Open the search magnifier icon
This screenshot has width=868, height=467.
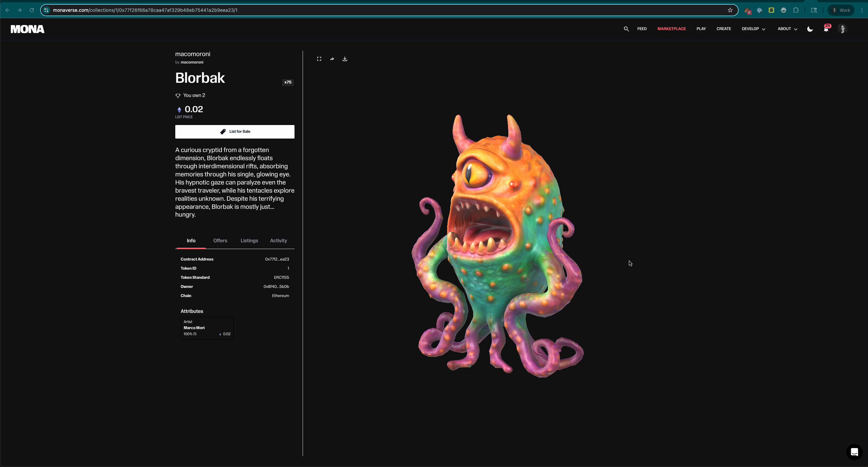[626, 29]
